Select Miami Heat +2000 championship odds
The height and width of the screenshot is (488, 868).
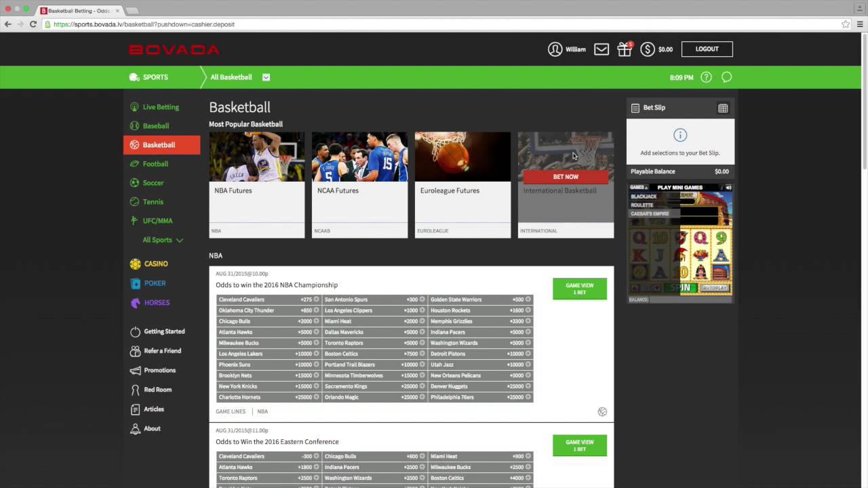point(375,321)
